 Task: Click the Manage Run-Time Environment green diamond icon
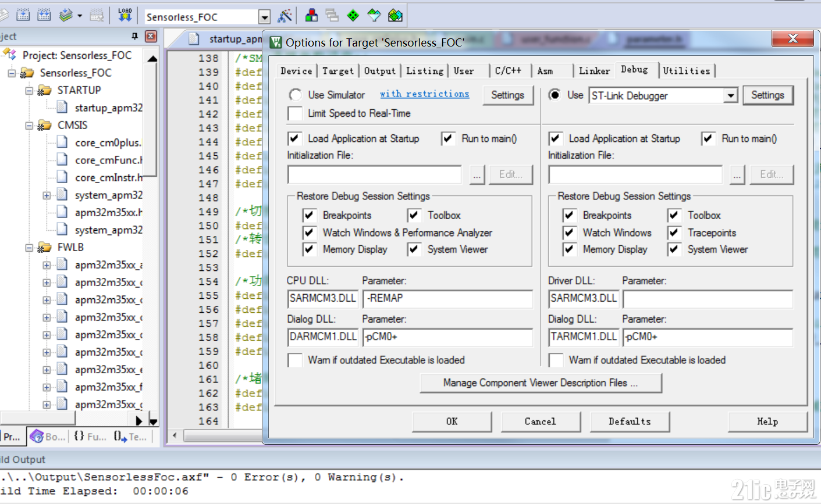point(353,16)
